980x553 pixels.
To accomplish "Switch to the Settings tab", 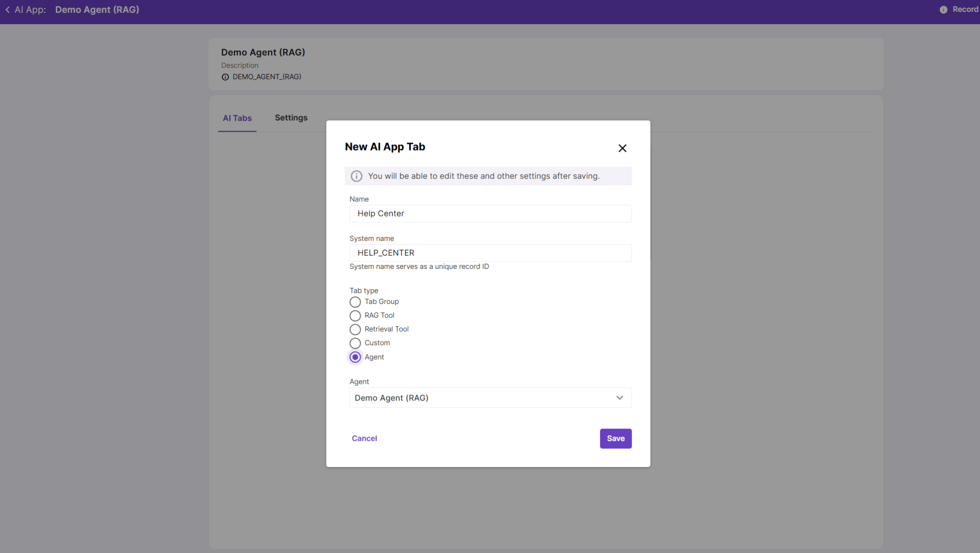I will 291,118.
